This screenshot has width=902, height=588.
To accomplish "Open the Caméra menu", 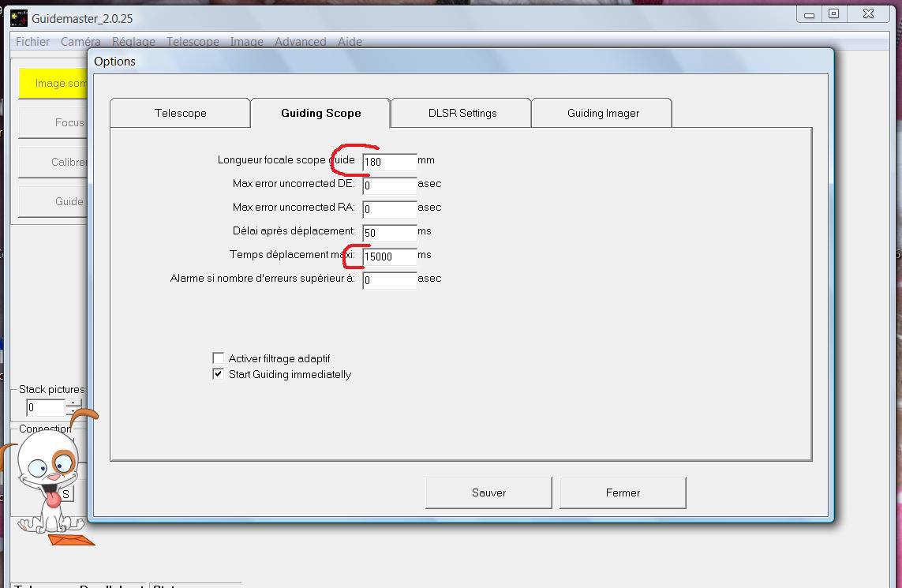I will [80, 41].
